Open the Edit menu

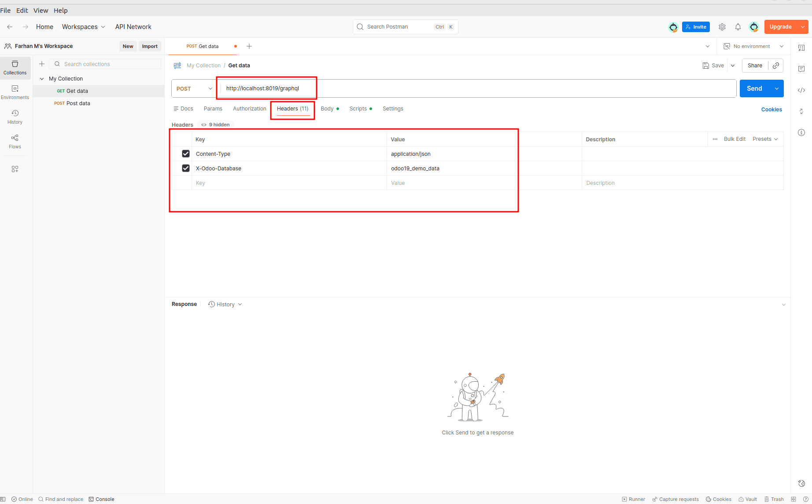22,11
